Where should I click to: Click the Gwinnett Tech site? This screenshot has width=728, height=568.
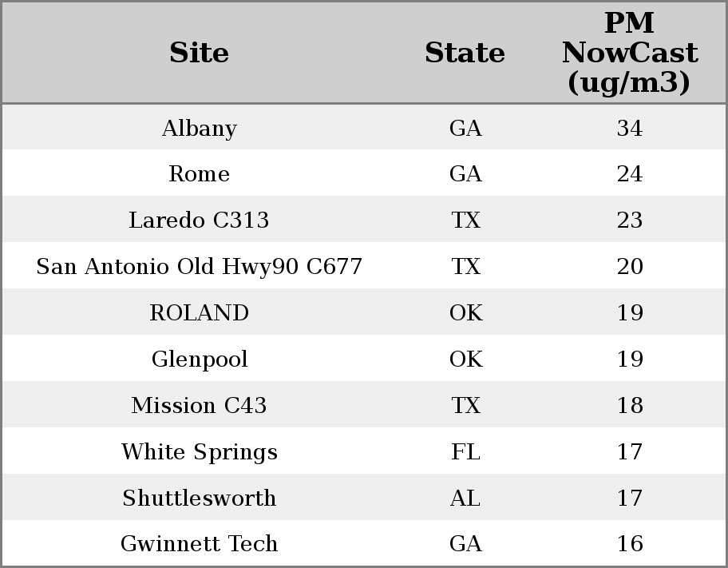pos(200,543)
